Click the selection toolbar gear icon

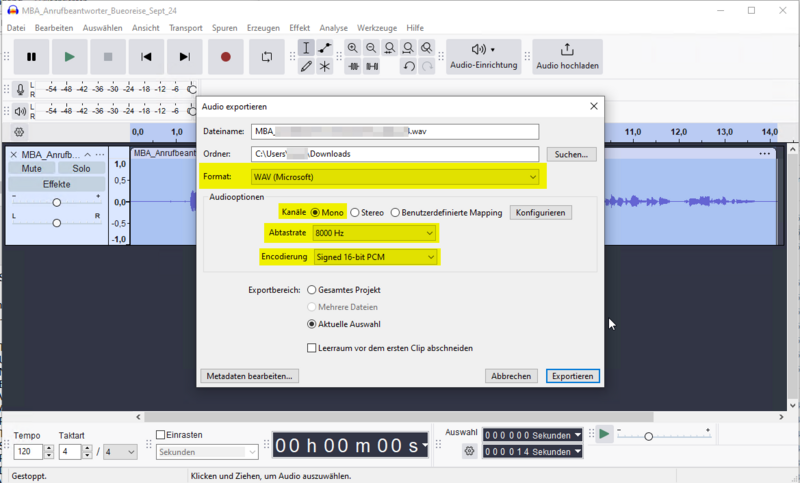pyautogui.click(x=469, y=451)
